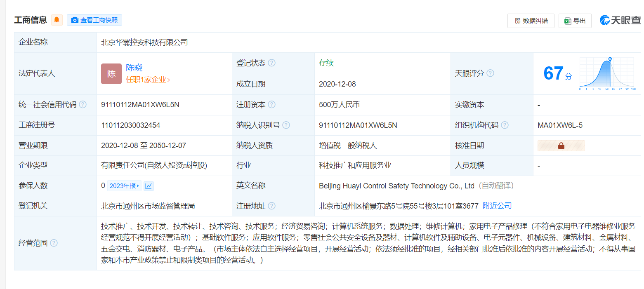The height and width of the screenshot is (289, 644).
Task: Select English name Beijing Huayi Control Safety Technology
Action: click(396, 186)
